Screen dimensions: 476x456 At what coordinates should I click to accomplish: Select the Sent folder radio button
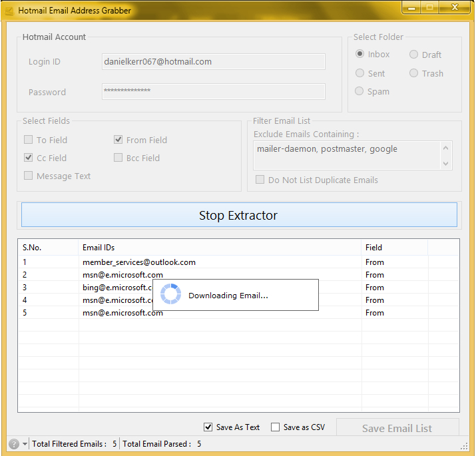point(360,73)
